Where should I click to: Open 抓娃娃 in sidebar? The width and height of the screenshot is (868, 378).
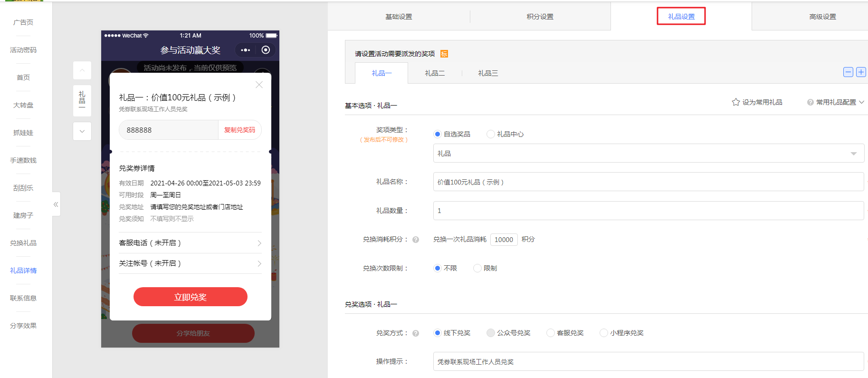click(x=23, y=133)
